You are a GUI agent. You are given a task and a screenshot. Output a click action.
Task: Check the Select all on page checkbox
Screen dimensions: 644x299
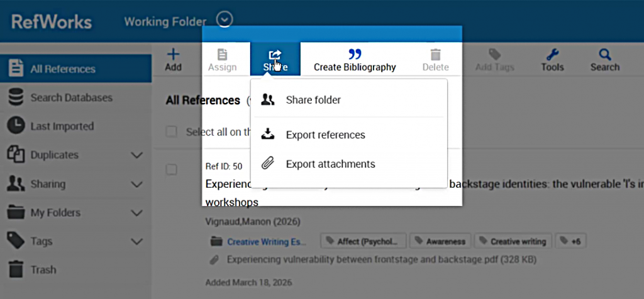(x=171, y=132)
